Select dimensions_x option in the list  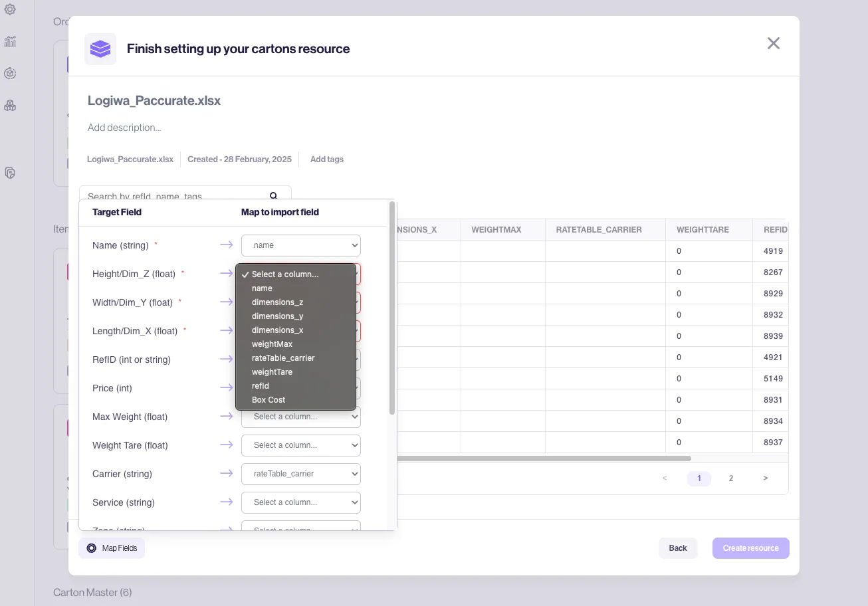[296, 330]
